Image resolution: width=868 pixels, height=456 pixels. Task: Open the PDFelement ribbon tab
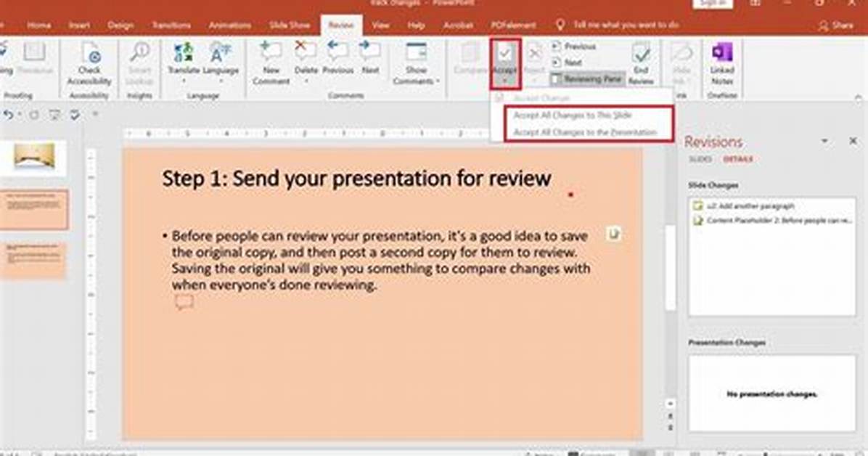513,25
